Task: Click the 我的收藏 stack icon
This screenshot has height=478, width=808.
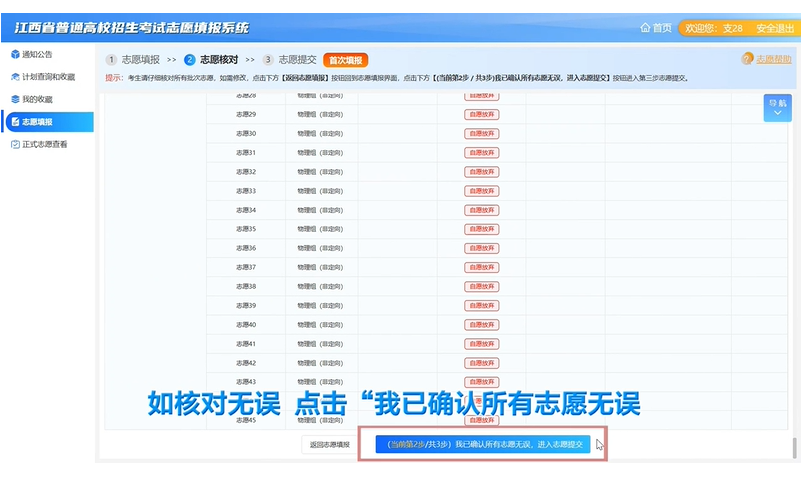Action: click(14, 99)
